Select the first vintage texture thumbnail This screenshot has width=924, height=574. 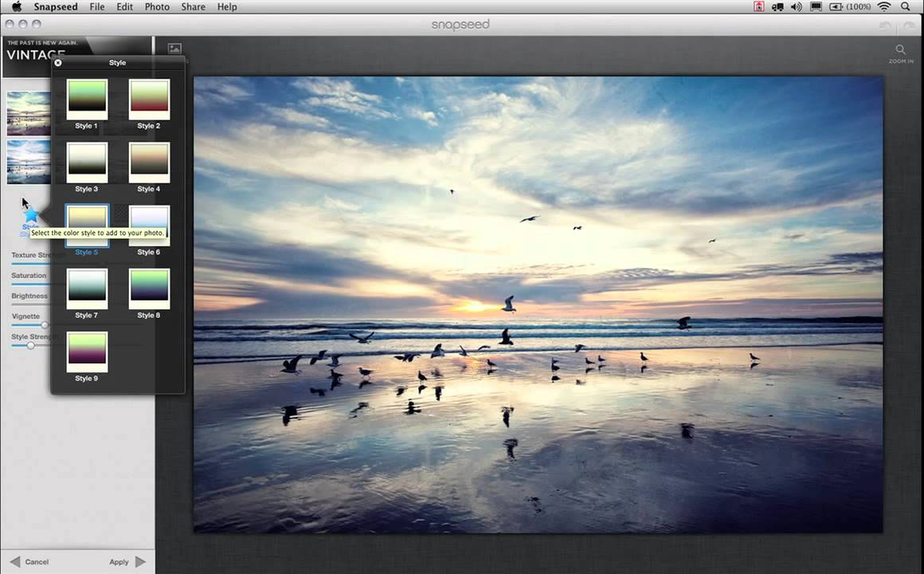(x=29, y=113)
